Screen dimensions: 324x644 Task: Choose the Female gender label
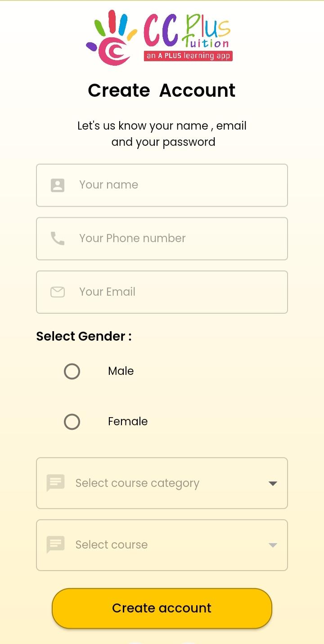tap(128, 422)
